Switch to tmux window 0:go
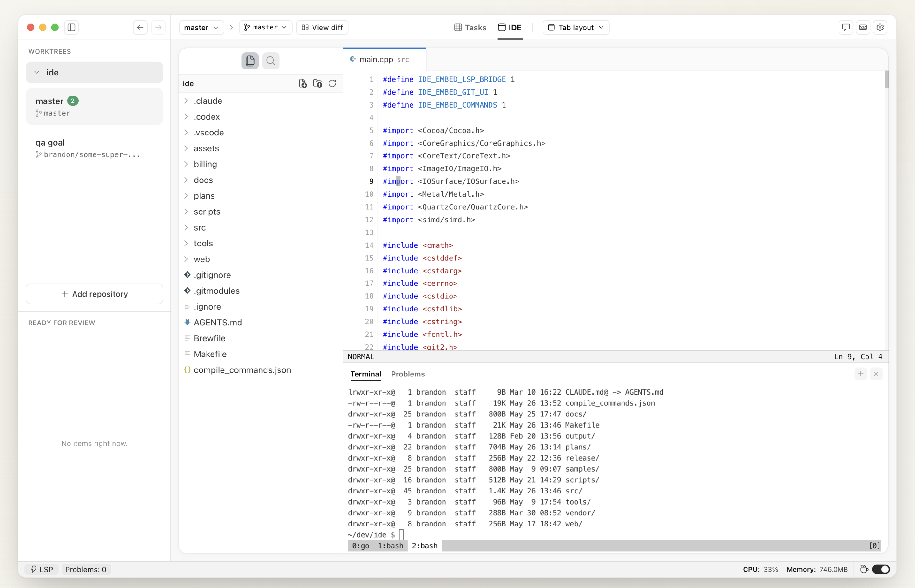The width and height of the screenshot is (915, 588). point(360,546)
